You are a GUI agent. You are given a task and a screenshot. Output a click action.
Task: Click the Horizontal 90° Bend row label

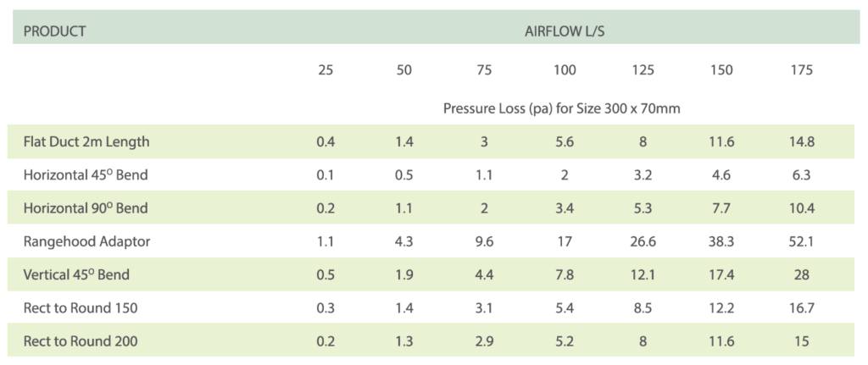pos(86,208)
